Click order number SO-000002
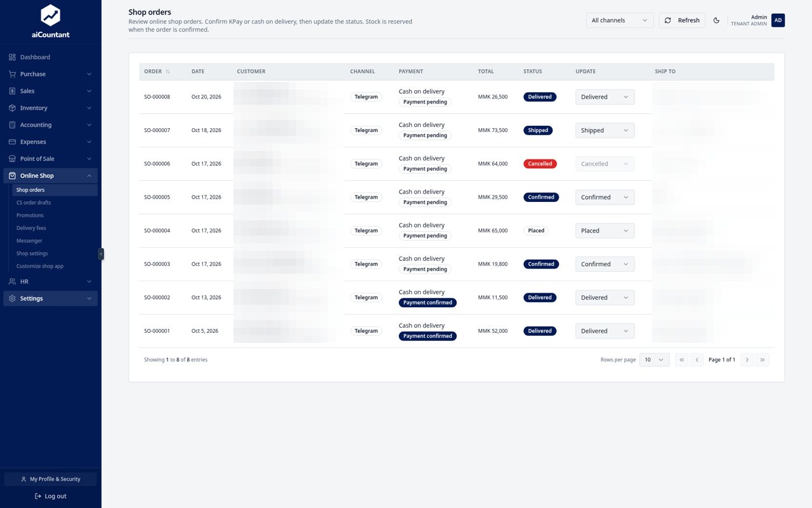This screenshot has width=812, height=508. tap(157, 298)
